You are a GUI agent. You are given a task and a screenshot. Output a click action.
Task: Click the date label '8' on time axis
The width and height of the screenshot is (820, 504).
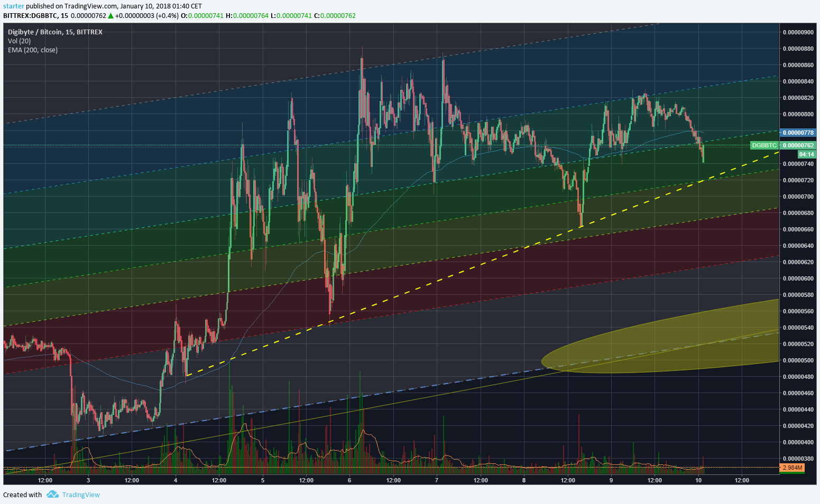[x=524, y=480]
